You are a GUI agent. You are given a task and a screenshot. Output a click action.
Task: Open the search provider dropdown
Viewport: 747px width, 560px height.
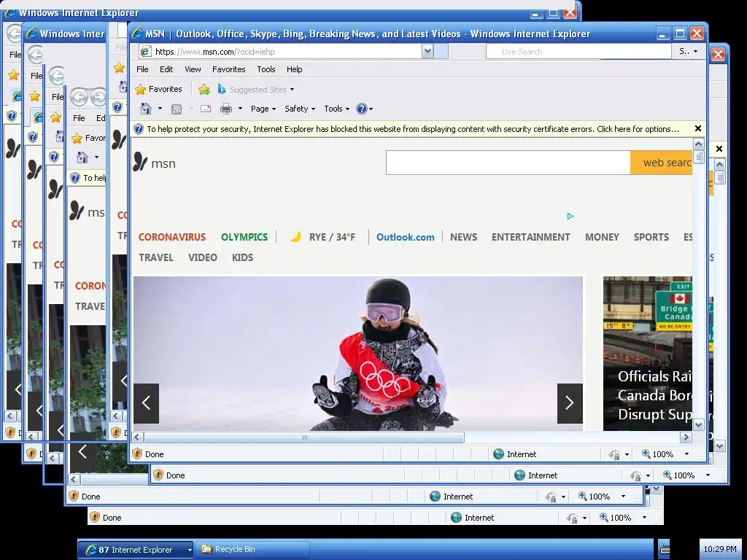pos(695,52)
